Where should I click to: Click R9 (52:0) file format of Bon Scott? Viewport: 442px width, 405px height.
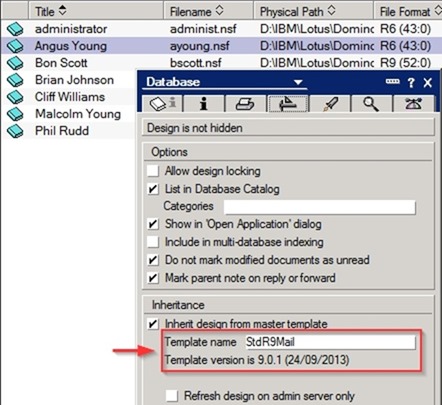pyautogui.click(x=405, y=63)
